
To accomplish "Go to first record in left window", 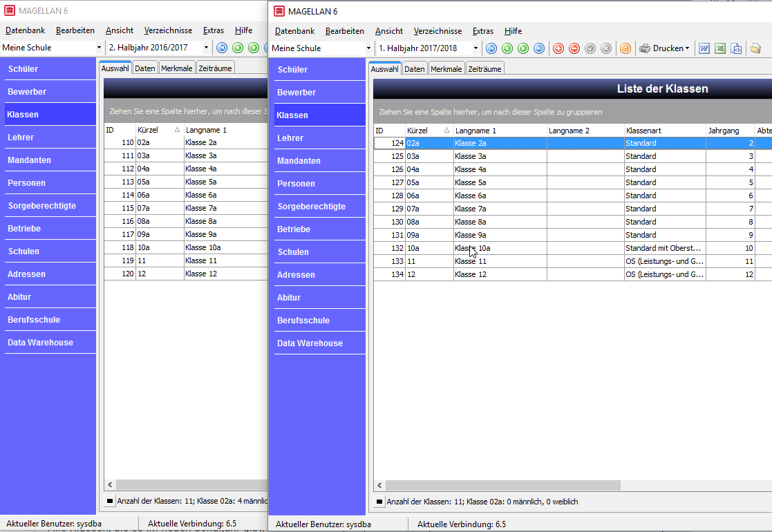I will (x=222, y=48).
